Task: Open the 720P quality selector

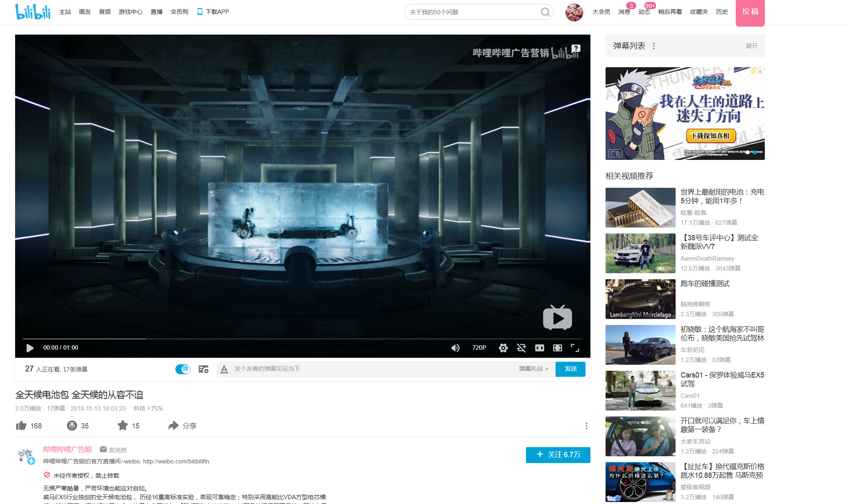Action: [479, 348]
